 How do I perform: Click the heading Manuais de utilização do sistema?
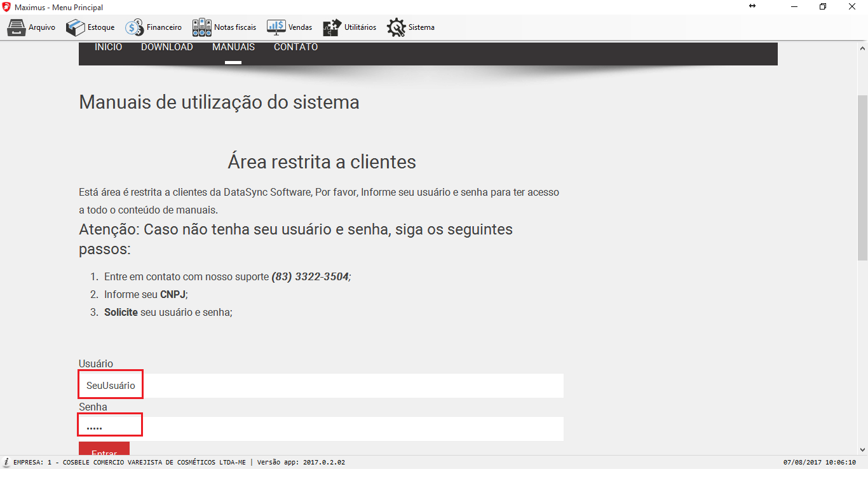[219, 102]
